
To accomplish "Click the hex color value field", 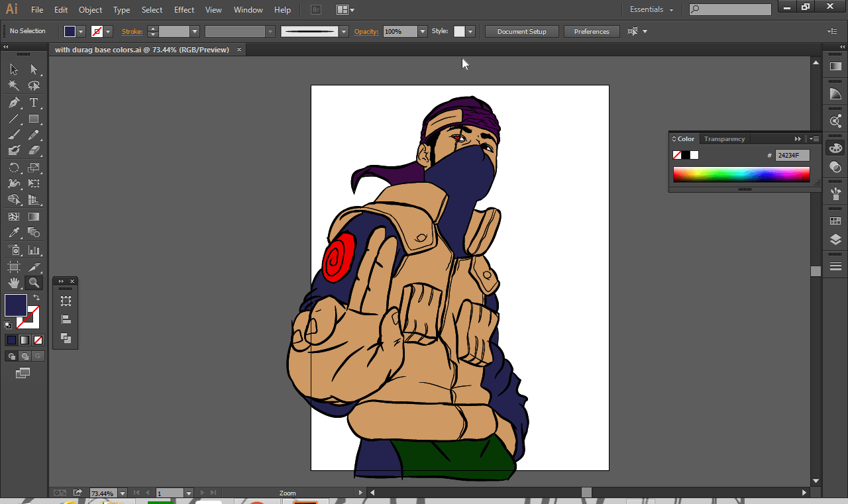I will click(792, 156).
